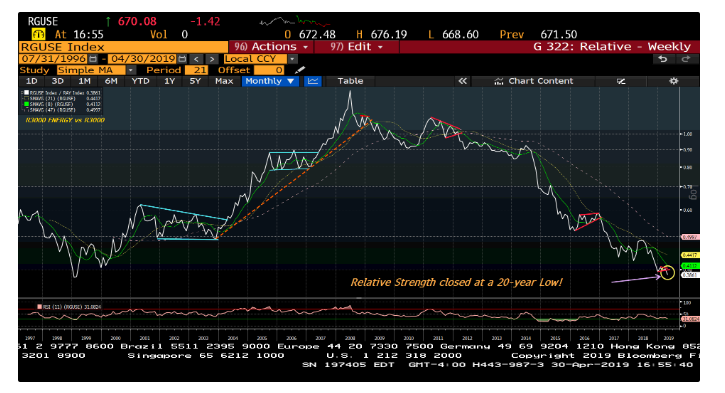Collapse panel with double left chevron

pos(462,81)
